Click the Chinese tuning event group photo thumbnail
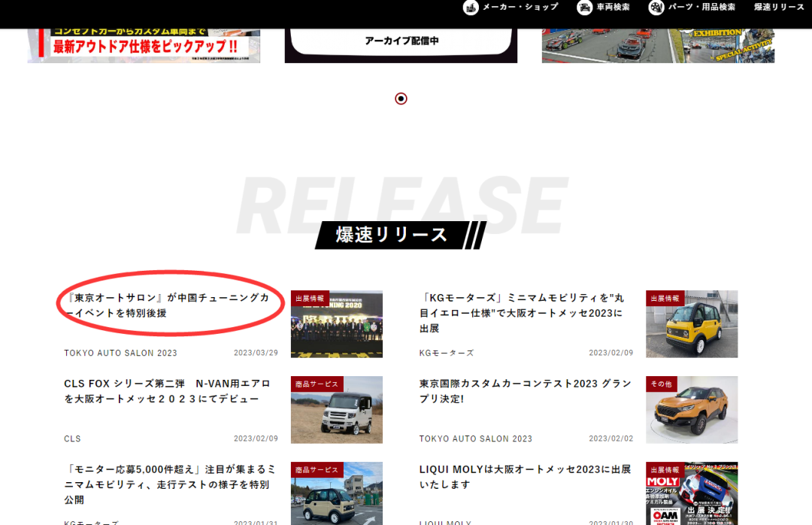Screen dimensions: 812x525 coord(337,324)
